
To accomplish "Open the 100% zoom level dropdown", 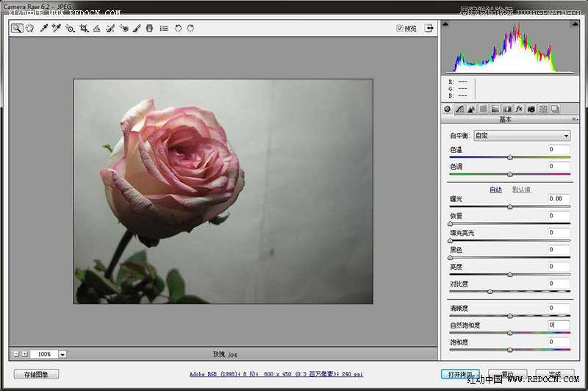I will 62,354.
